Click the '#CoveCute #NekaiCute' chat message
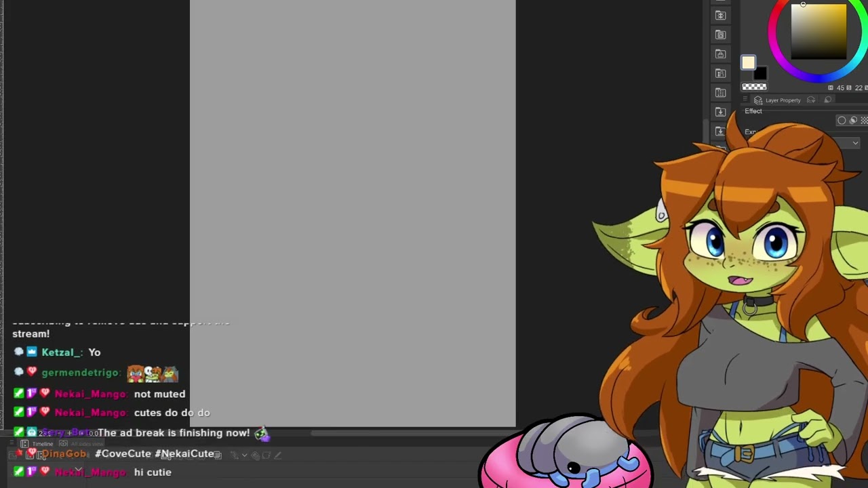Viewport: 868px width, 488px height. [154, 453]
